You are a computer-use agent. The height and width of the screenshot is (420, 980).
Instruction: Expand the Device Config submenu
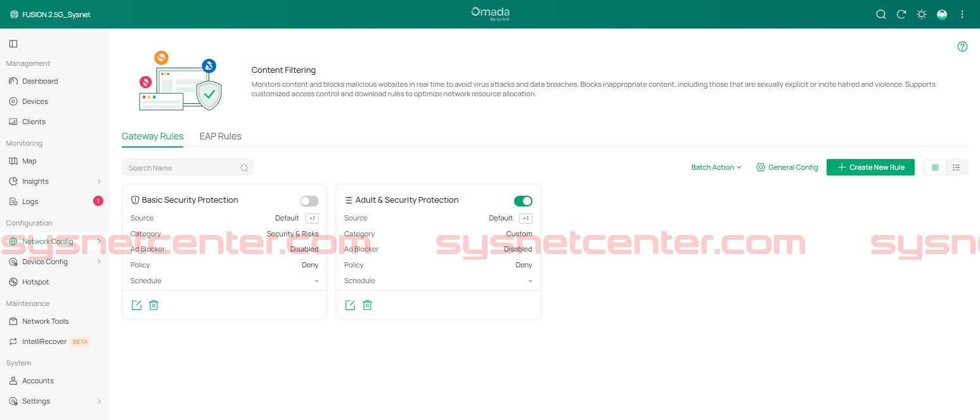coord(99,262)
